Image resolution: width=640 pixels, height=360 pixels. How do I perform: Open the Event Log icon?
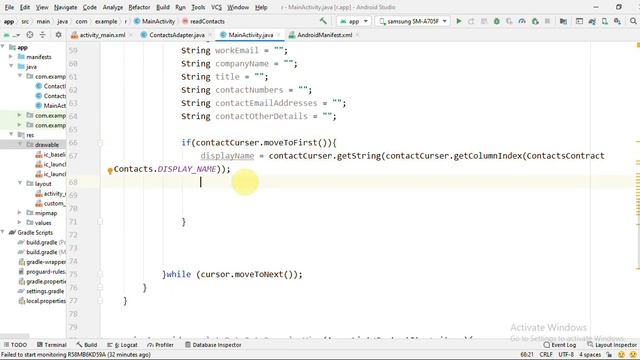coord(560,345)
